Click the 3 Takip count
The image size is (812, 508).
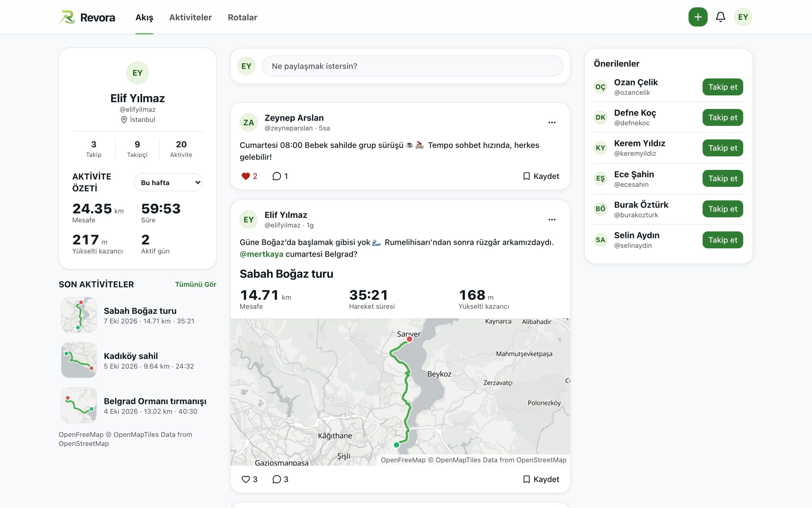point(94,149)
